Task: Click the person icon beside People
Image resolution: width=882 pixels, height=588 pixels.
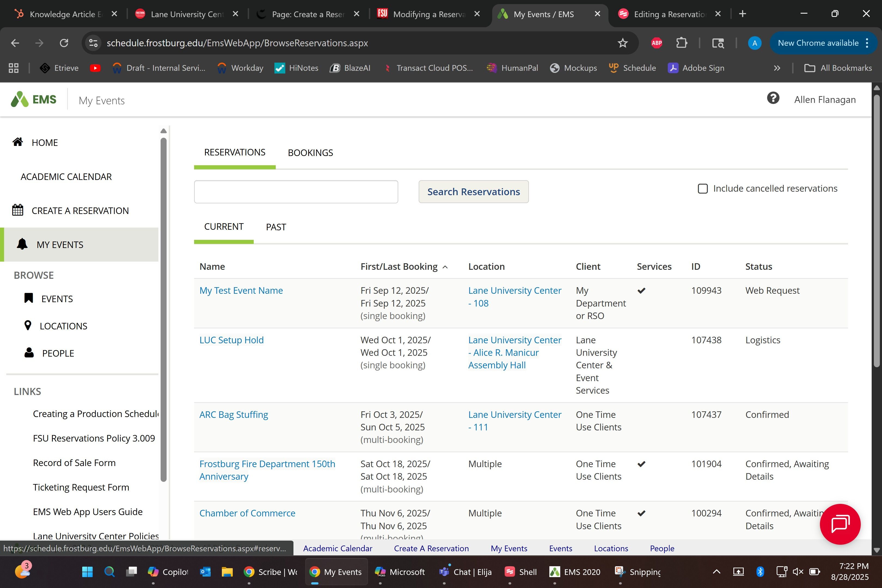Action: coord(29,353)
